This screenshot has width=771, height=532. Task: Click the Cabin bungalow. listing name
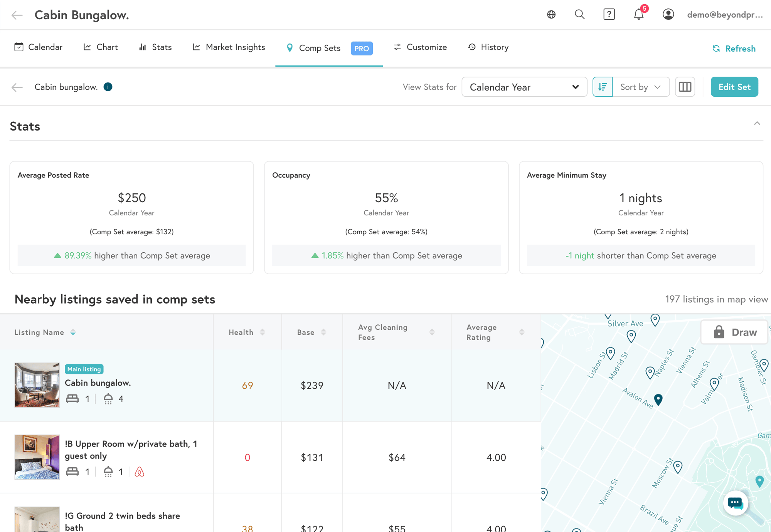coord(98,383)
